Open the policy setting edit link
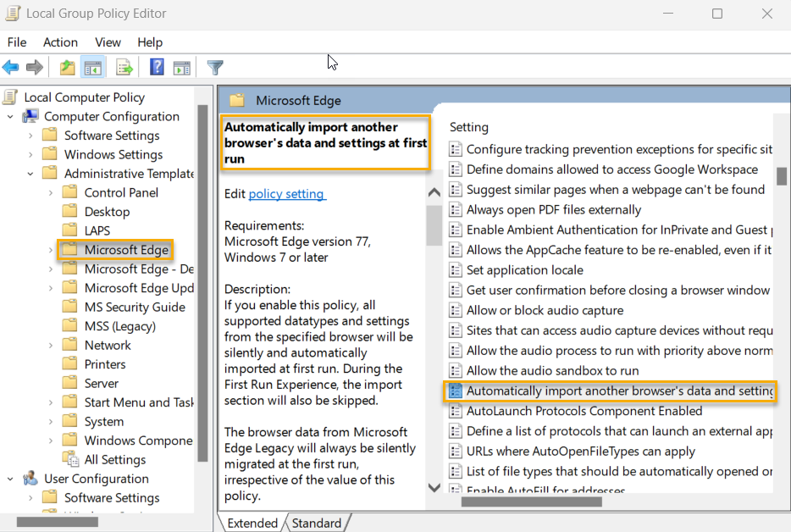Image resolution: width=791 pixels, height=532 pixels. point(286,193)
